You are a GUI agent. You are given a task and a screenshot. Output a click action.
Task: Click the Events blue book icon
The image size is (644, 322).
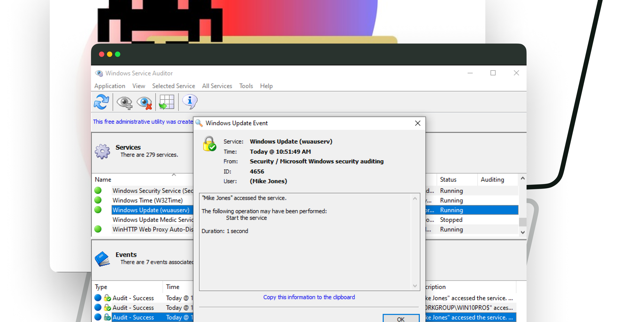pos(102,258)
